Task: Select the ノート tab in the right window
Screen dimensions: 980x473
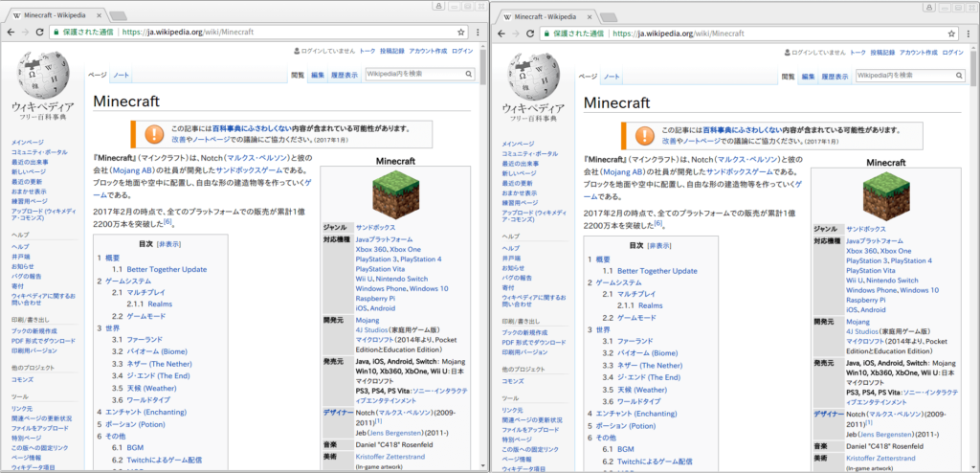Action: 612,77
